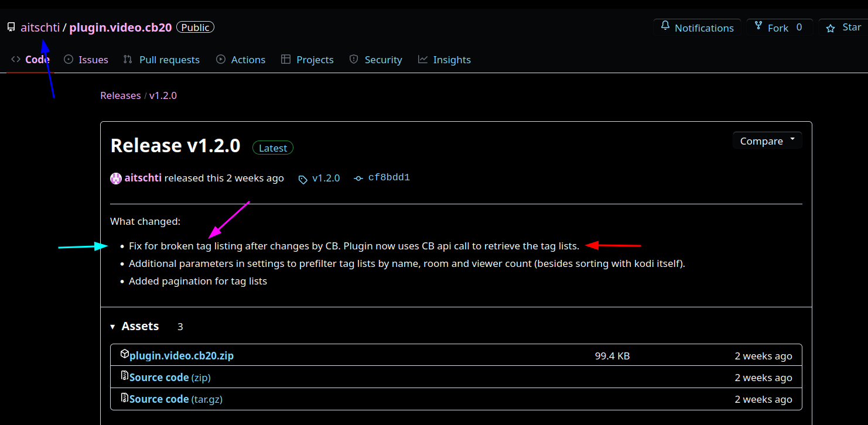The width and height of the screenshot is (868, 425).
Task: Click the 'released this 2 weeks ago' text
Action: coord(224,178)
